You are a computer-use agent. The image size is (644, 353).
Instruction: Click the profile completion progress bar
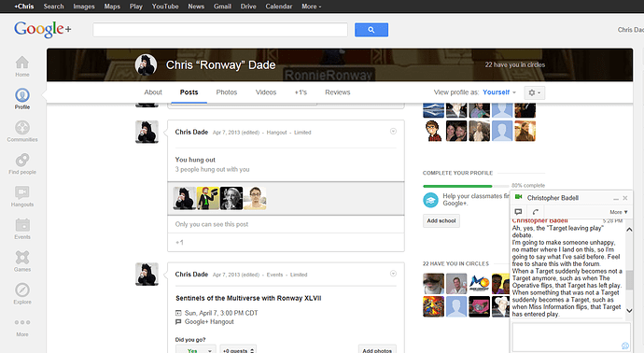(466, 186)
